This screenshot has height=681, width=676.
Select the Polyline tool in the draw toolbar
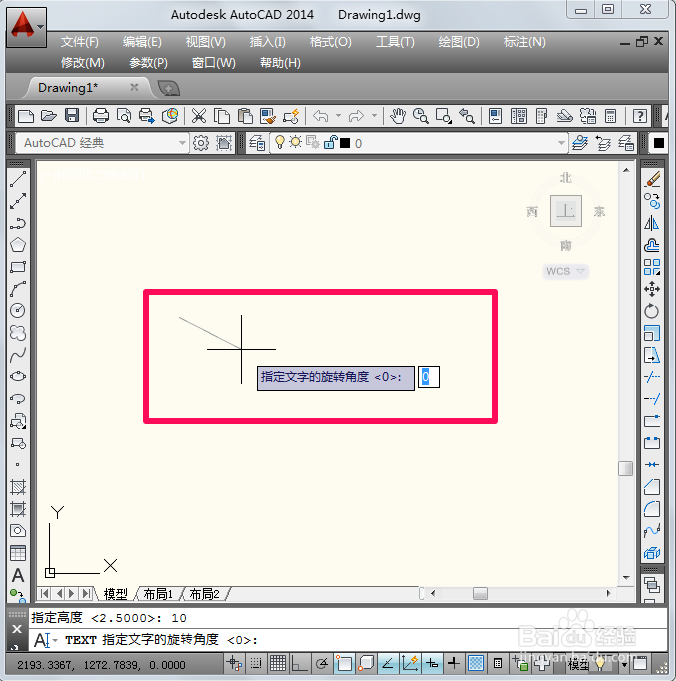[x=18, y=224]
